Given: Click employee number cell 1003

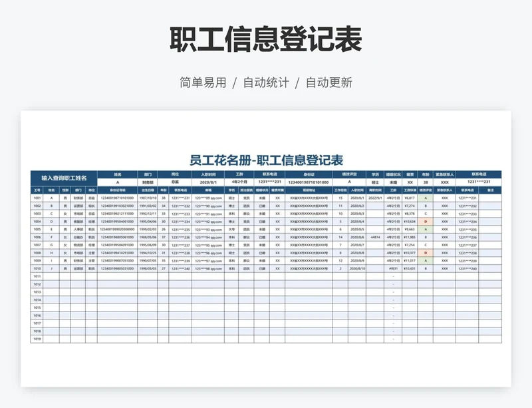Looking at the screenshot, I should click(37, 214).
